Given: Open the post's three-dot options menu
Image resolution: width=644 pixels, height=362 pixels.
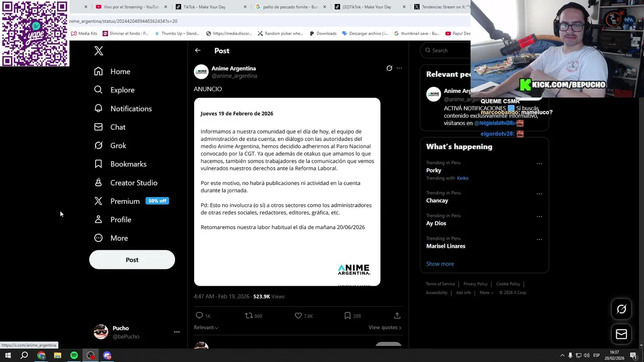Looking at the screenshot, I should 399,68.
